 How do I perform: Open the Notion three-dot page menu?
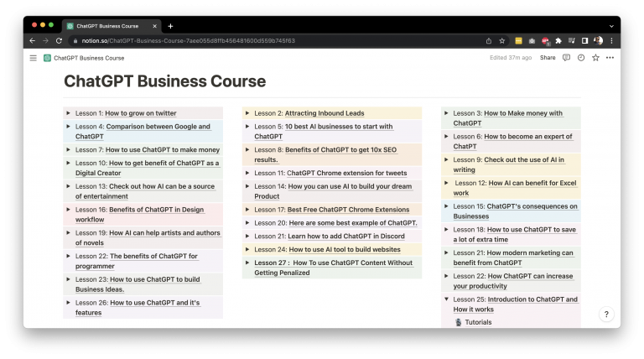610,58
